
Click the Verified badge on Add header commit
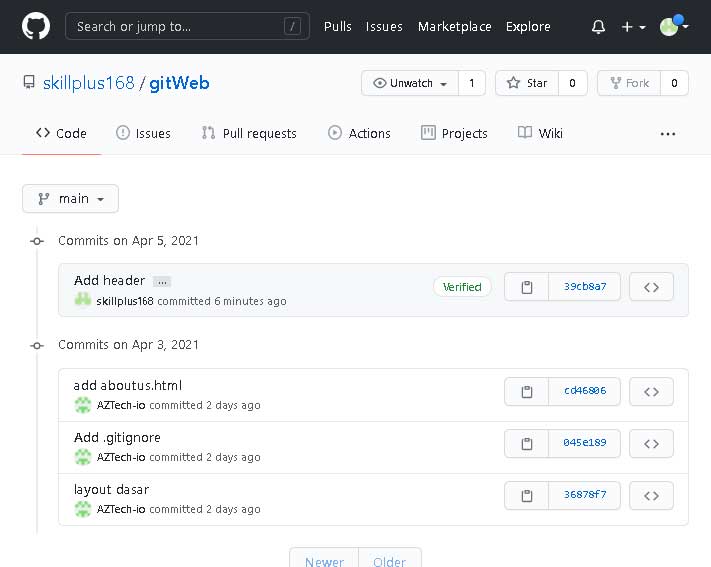point(462,287)
